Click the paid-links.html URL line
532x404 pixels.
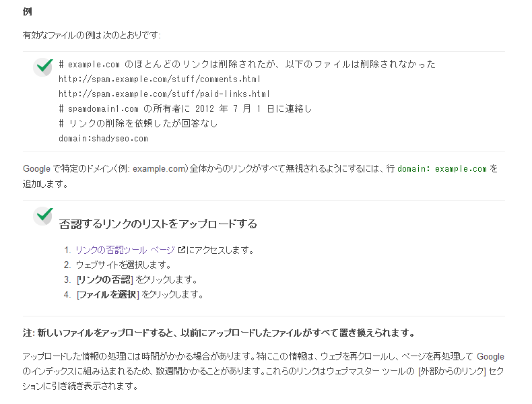pyautogui.click(x=164, y=94)
